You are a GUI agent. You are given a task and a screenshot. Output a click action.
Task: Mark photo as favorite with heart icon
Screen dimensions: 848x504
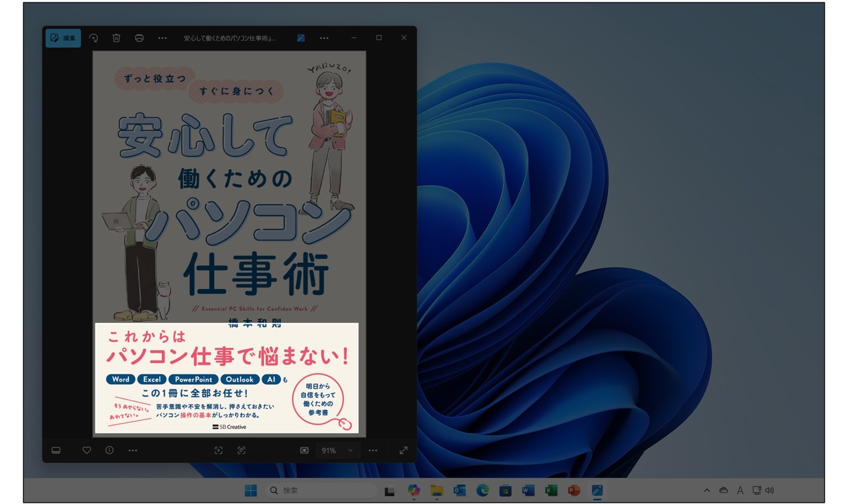click(x=87, y=450)
